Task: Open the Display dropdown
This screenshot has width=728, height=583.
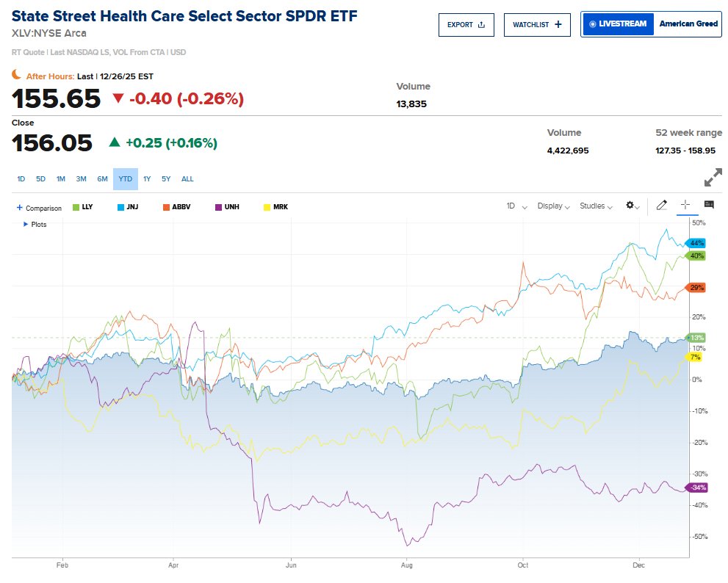Action: click(553, 206)
